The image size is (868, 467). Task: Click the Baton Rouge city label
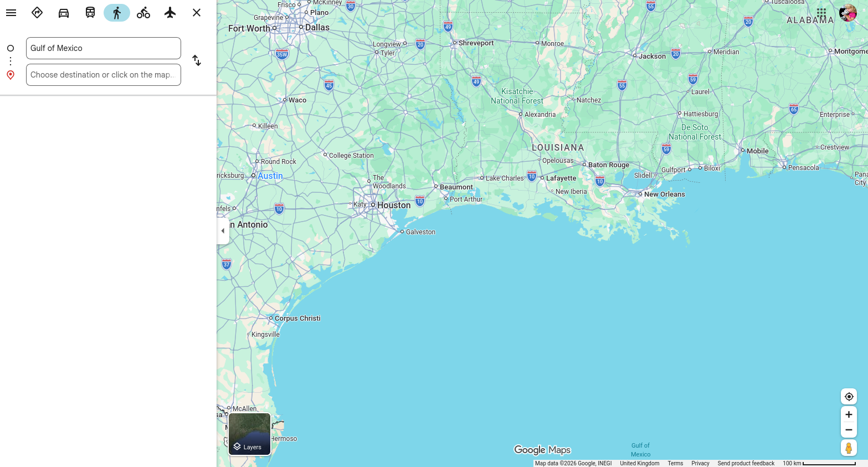tap(609, 165)
